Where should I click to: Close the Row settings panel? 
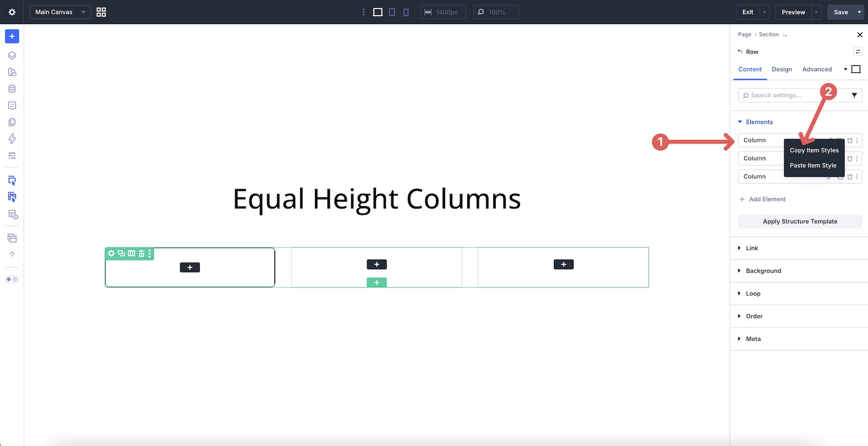(x=860, y=35)
